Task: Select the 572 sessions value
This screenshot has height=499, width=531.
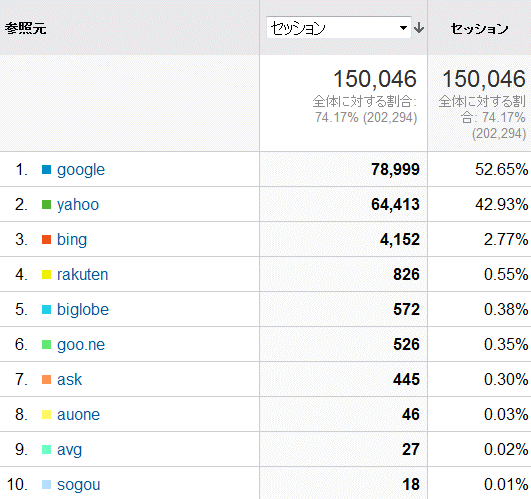Action: coord(406,309)
